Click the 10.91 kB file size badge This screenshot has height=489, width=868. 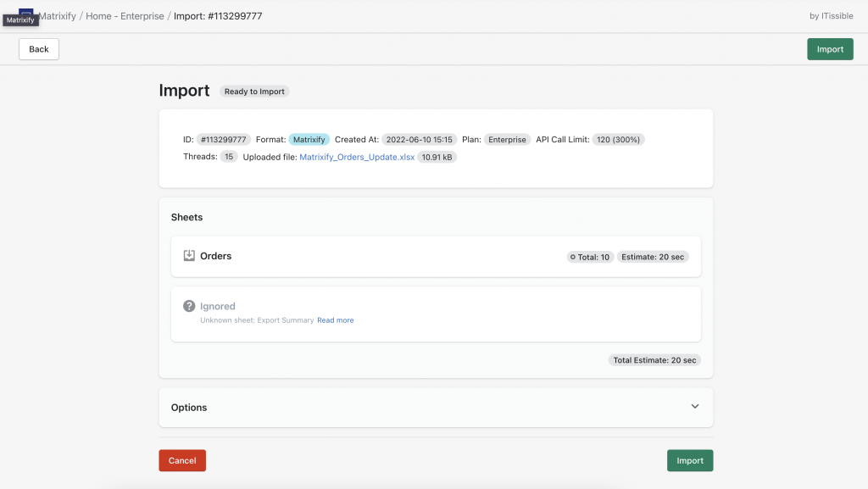(437, 157)
